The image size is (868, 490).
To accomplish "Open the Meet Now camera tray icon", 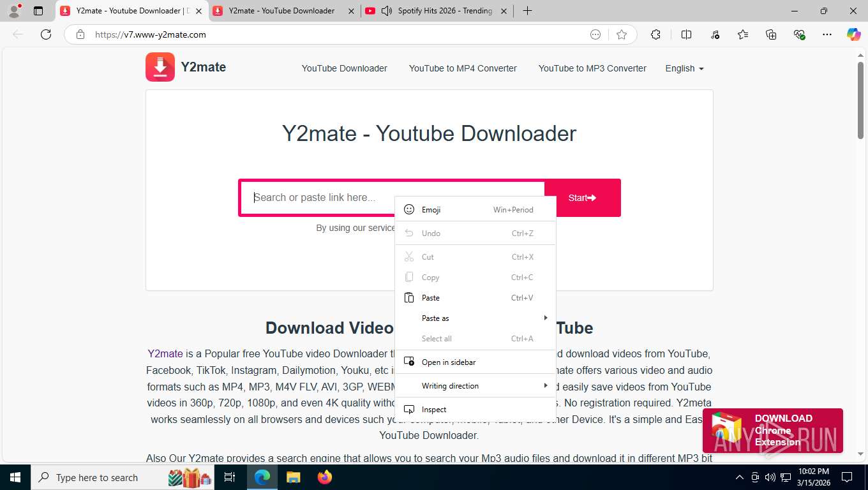I will (755, 477).
